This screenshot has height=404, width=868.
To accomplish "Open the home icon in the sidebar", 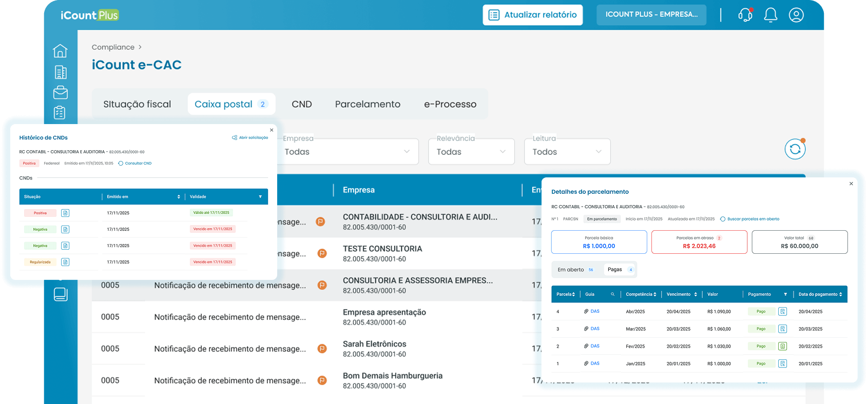I will pos(60,51).
